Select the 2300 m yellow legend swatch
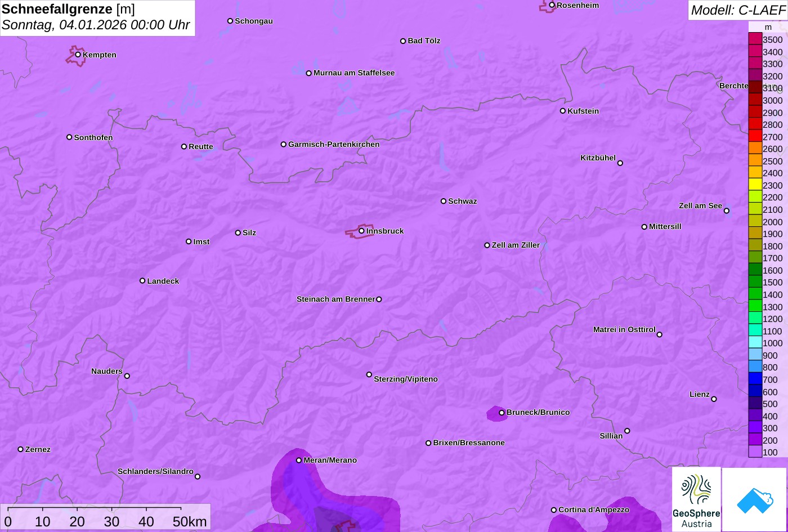This screenshot has height=532, width=788. (x=755, y=185)
